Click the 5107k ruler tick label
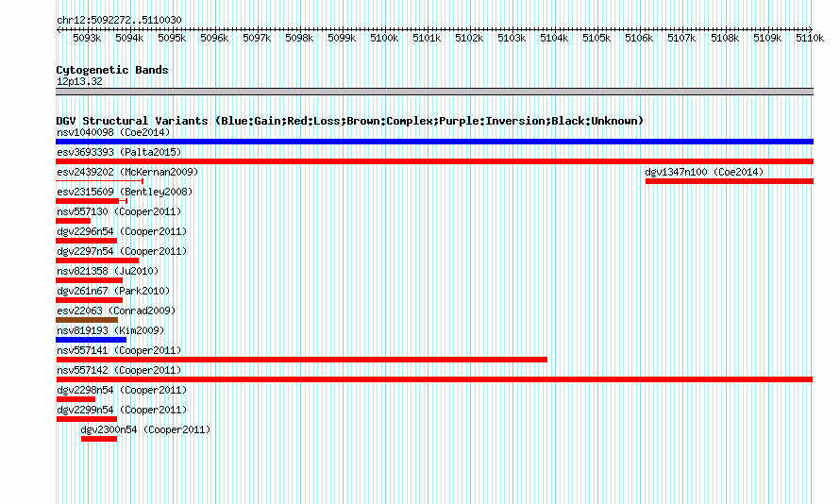The height and width of the screenshot is (504, 840). point(681,38)
